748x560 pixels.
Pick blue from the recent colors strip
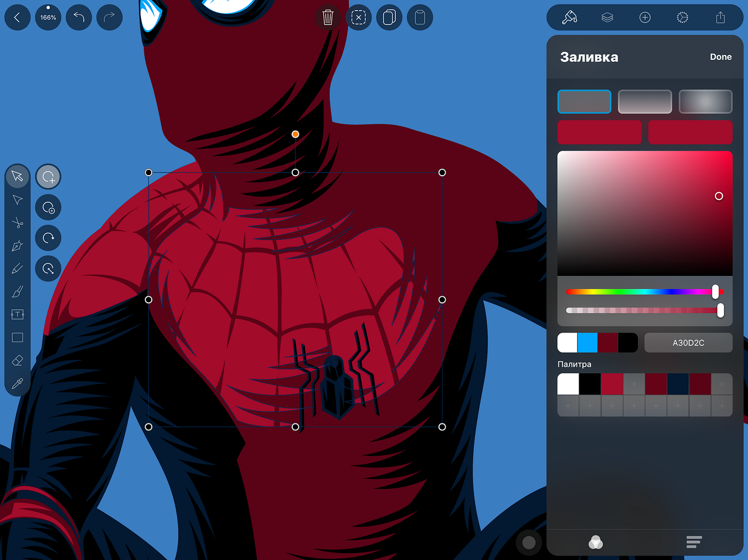588,343
